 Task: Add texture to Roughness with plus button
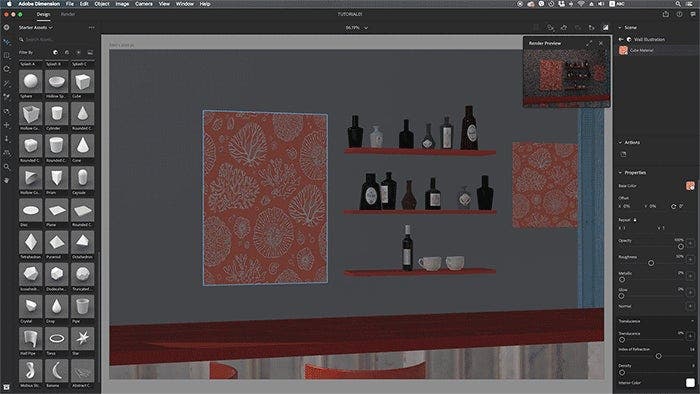pyautogui.click(x=690, y=260)
